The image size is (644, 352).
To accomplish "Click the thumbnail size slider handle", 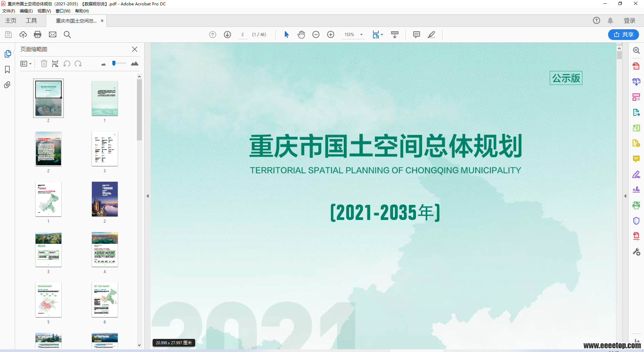I will tap(114, 63).
